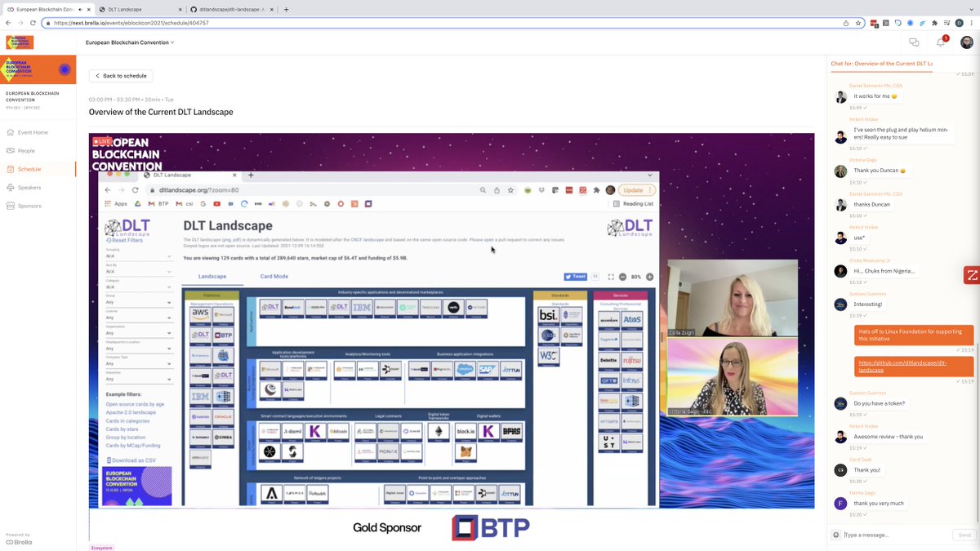Open Chrome three-dot menu
The width and height of the screenshot is (980, 551).
[972, 23]
